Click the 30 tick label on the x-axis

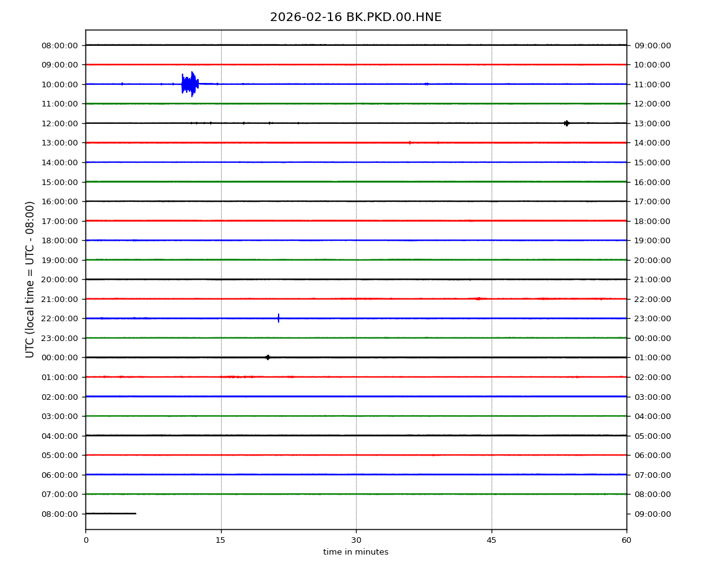pos(356,540)
